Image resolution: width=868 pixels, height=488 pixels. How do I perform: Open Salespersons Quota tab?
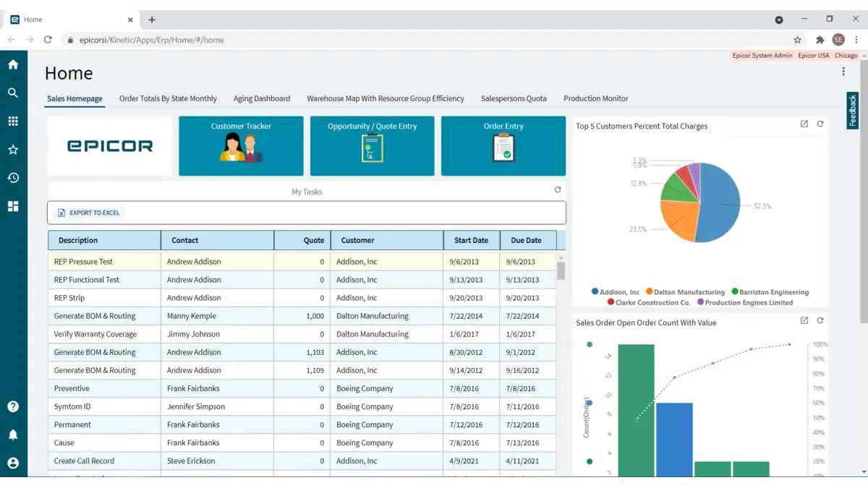pos(514,98)
